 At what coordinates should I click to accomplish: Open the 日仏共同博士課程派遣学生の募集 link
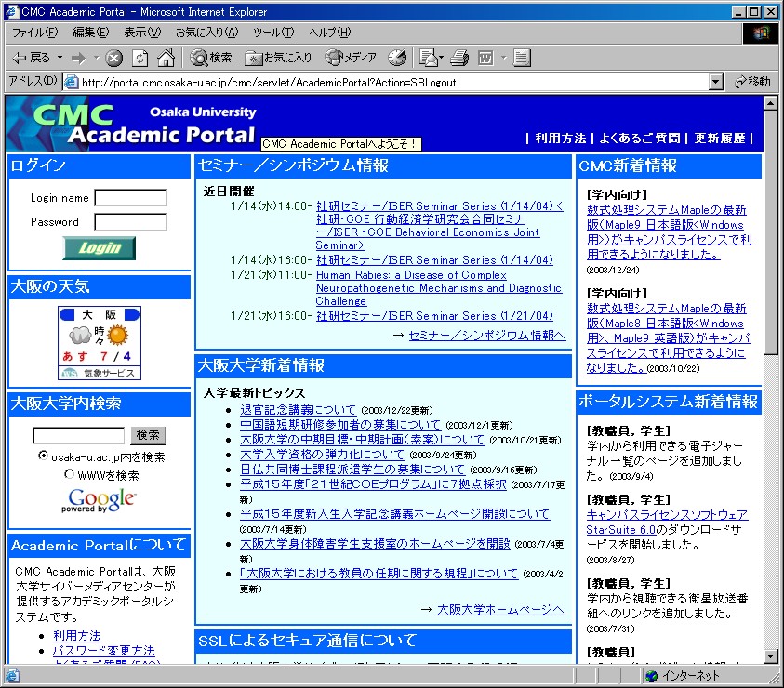(352, 470)
